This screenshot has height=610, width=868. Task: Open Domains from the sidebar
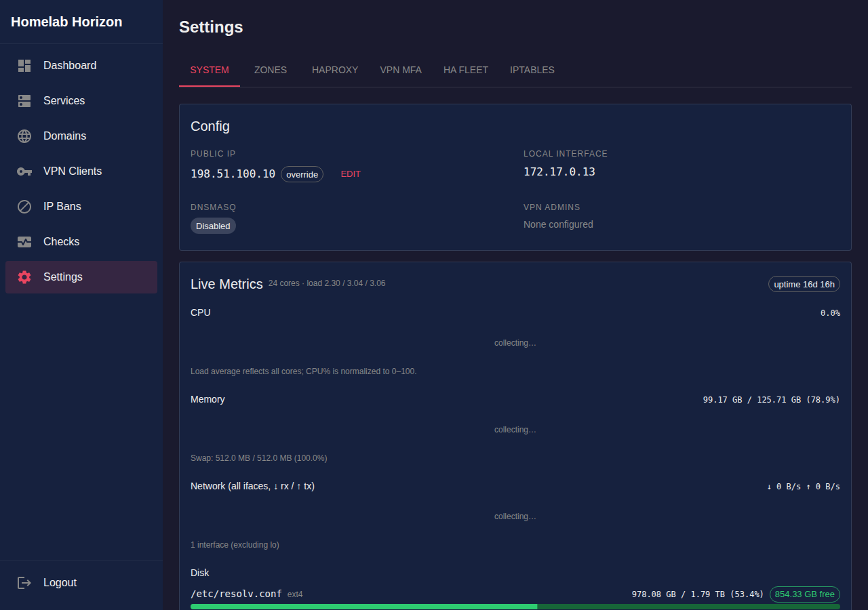point(81,136)
